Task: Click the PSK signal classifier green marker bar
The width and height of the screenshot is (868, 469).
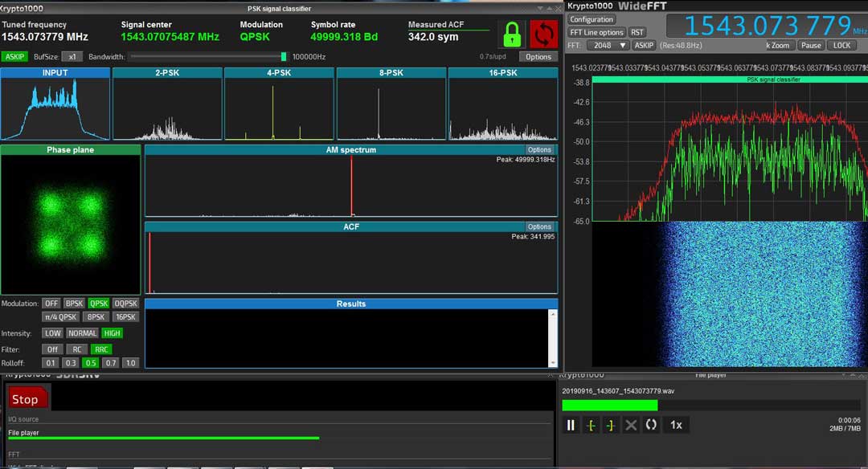Action: pyautogui.click(x=730, y=80)
